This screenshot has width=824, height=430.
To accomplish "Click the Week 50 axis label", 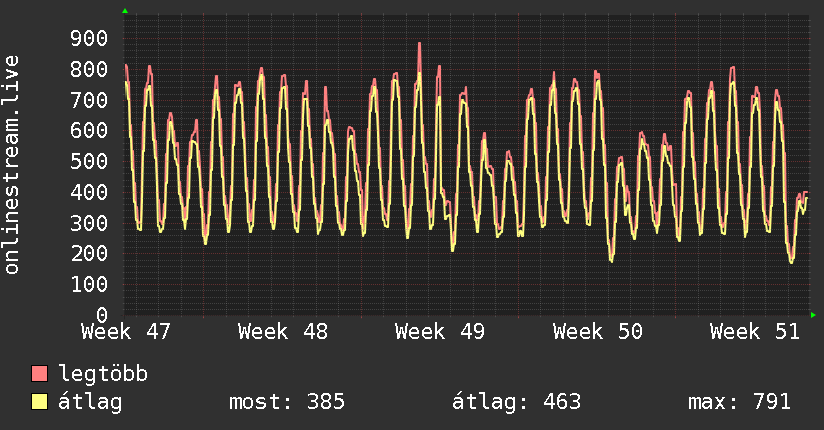I will tap(598, 332).
